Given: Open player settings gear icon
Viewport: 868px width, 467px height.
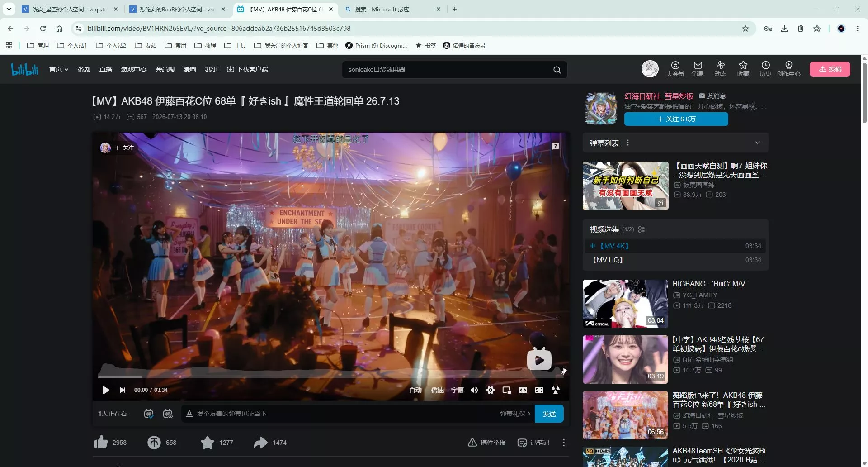Looking at the screenshot, I should (491, 390).
